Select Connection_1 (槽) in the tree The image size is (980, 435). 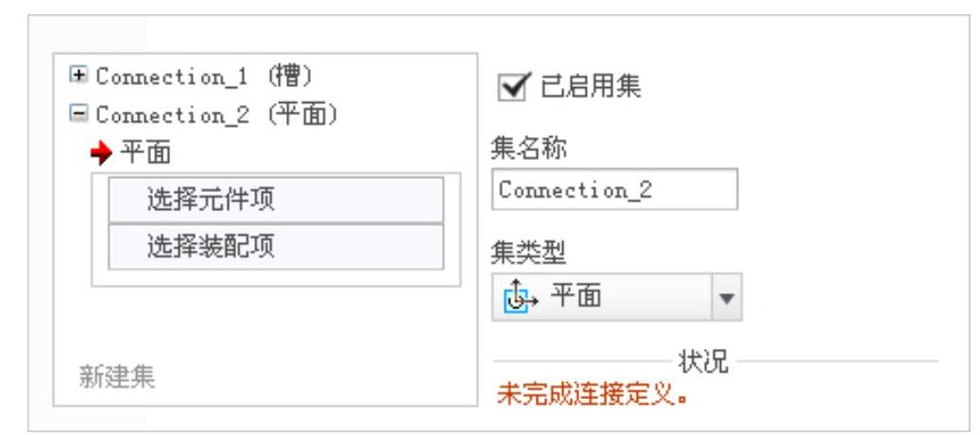[203, 77]
